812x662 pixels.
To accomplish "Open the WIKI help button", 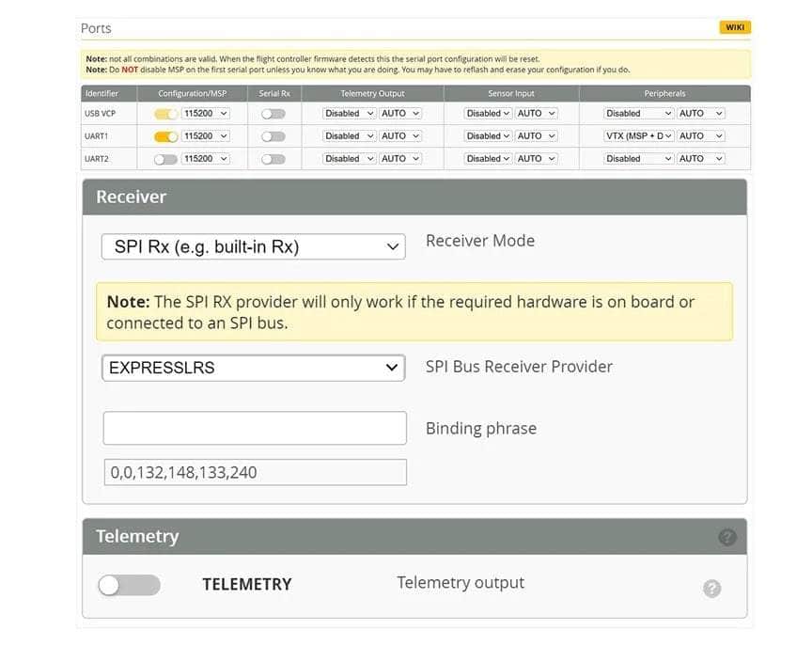I will (734, 27).
